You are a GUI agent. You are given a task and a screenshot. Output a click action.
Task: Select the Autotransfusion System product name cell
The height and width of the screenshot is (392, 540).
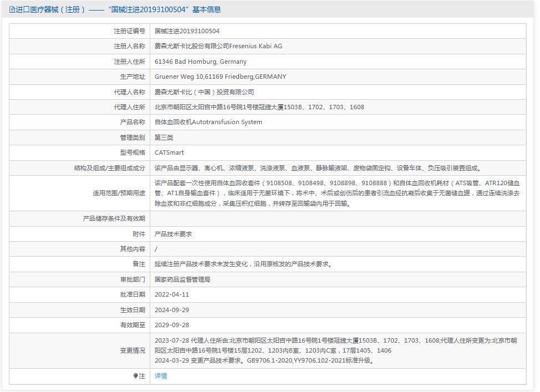point(207,122)
